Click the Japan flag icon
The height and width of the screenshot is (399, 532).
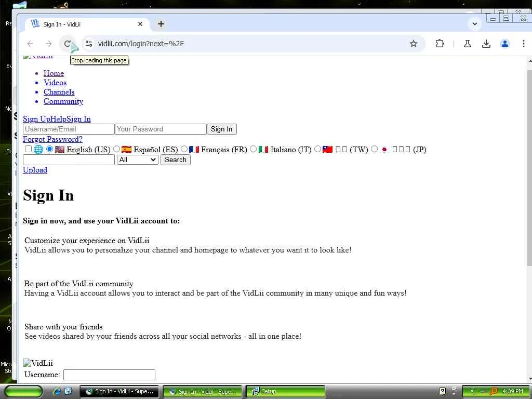click(384, 149)
